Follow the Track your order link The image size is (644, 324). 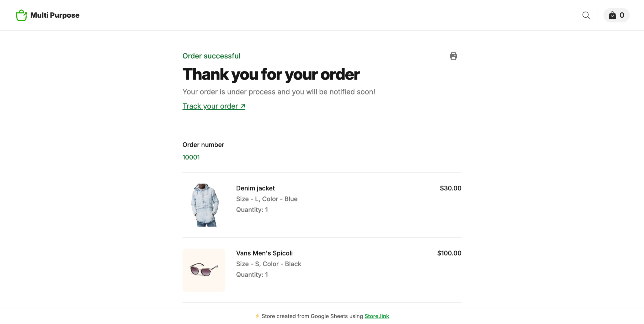tap(214, 106)
